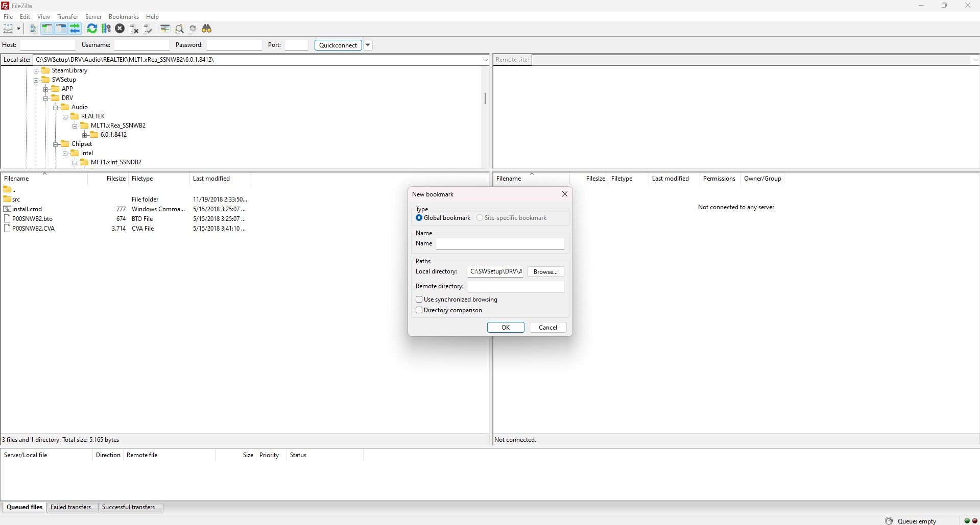Screen dimensions: 980x525
Task: Collapse the REALTEK tree node
Action: [65, 117]
